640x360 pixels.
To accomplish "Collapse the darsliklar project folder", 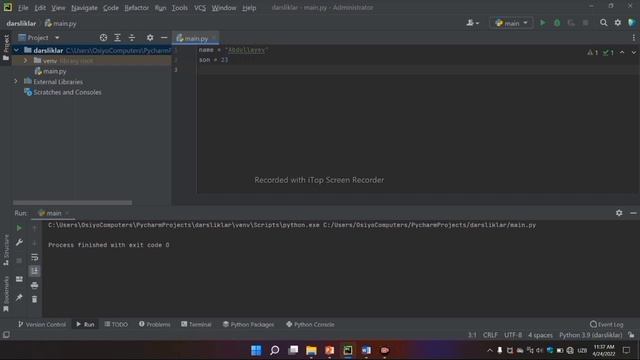I will pos(16,50).
